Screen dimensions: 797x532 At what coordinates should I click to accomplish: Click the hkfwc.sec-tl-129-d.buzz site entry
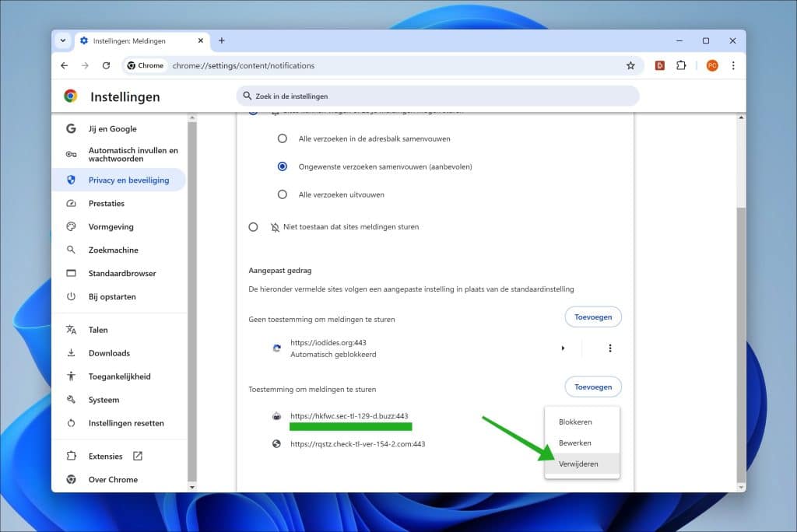tap(349, 415)
